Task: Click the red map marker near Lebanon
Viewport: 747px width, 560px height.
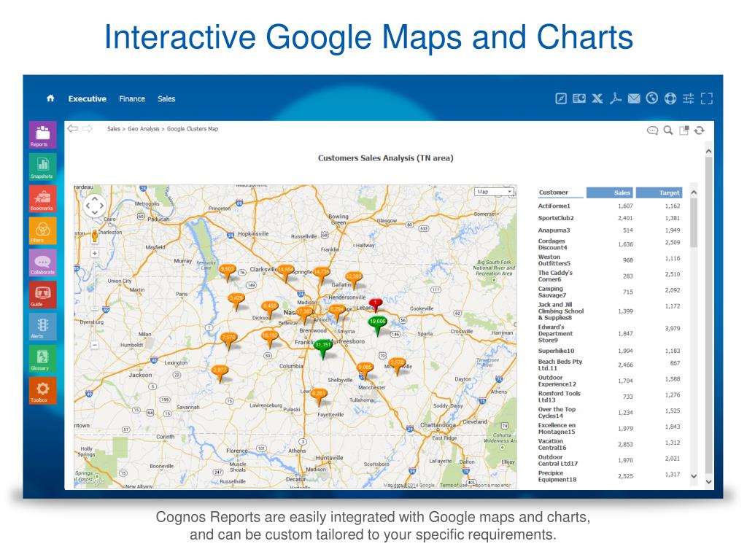Action: pos(376,305)
